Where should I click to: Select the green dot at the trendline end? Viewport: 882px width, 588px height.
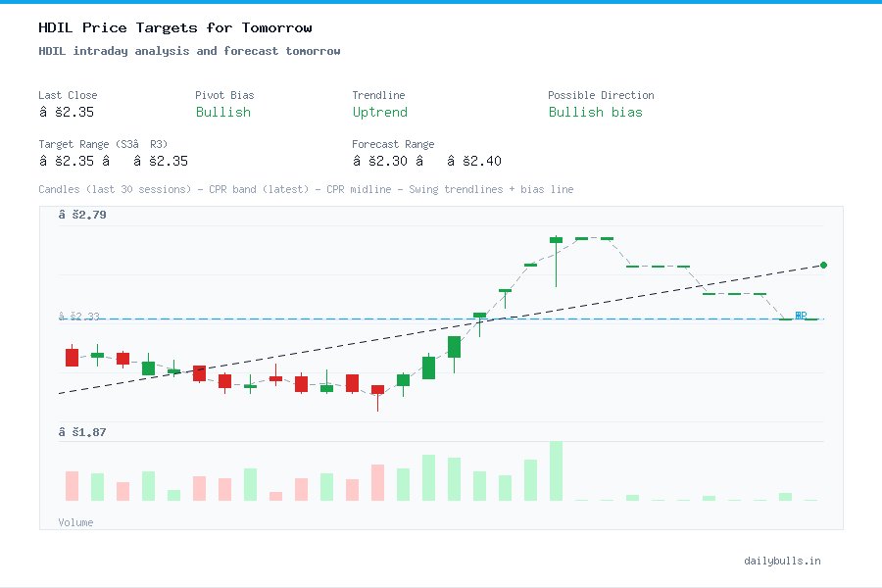(x=823, y=265)
